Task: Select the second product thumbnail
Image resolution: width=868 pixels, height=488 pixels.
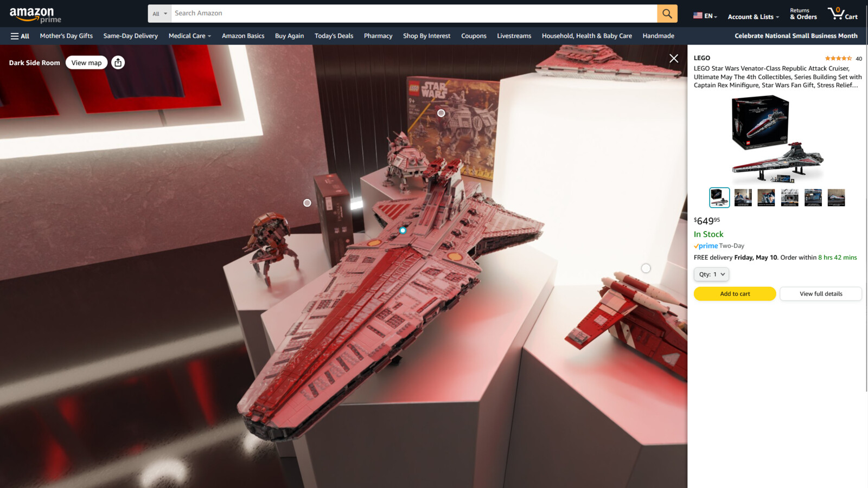Action: tap(743, 197)
